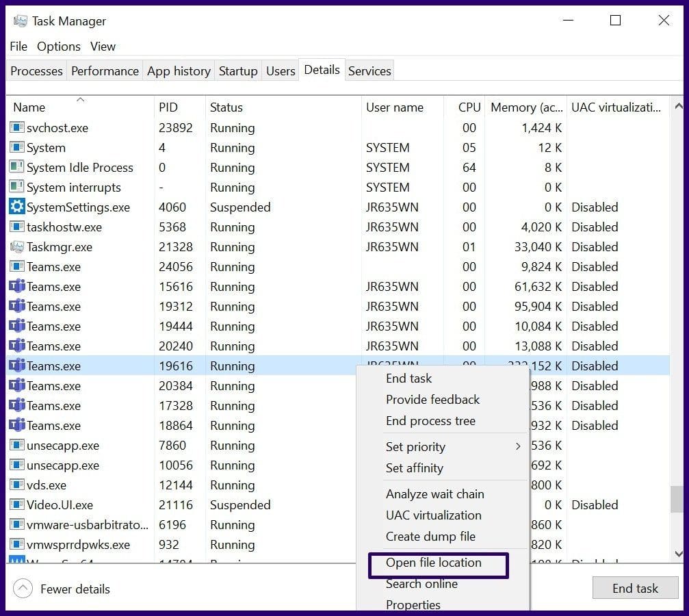Sort by the Memory column header
The image size is (689, 616).
point(525,107)
